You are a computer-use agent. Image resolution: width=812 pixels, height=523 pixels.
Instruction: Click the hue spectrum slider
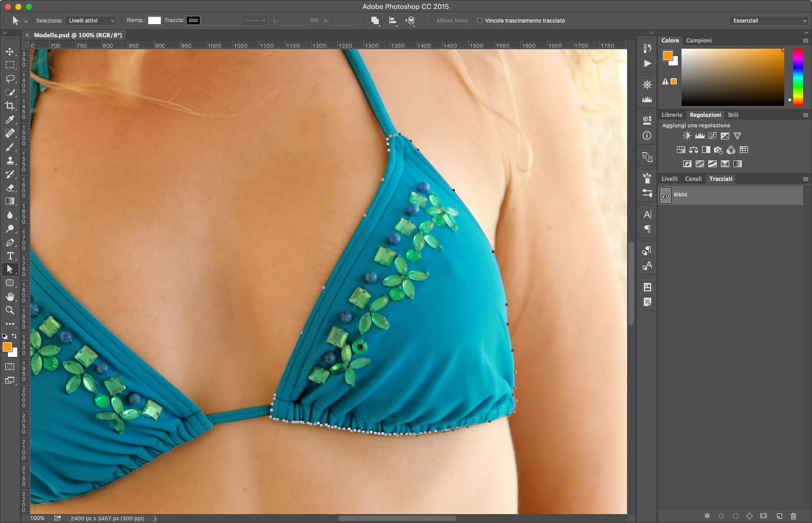point(798,77)
